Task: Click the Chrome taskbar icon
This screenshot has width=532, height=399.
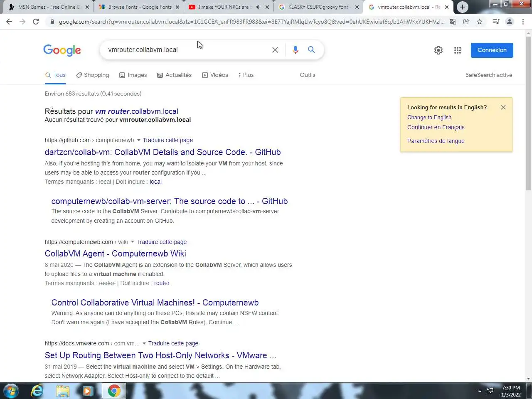Action: (114, 391)
